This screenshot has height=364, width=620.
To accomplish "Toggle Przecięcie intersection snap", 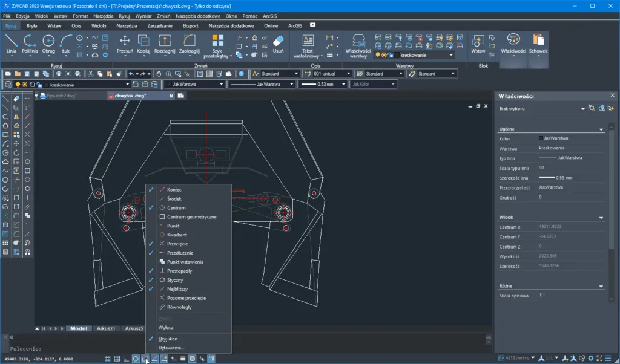I will [189, 244].
